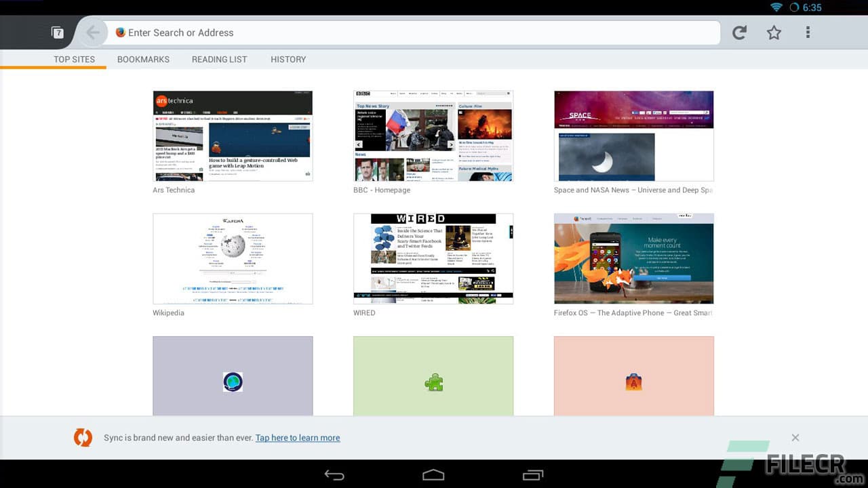868x488 pixels.
Task: Click the Firefox Sync logo in the banner
Action: (83, 437)
